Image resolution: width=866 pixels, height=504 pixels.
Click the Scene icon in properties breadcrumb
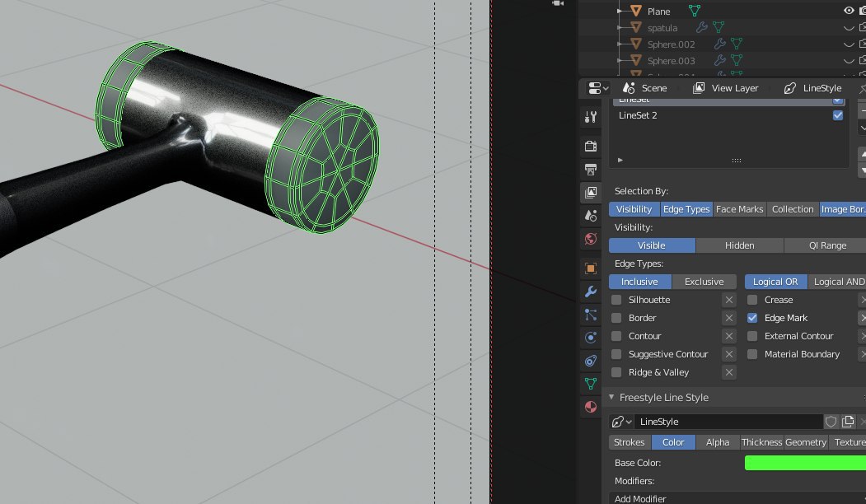[629, 88]
